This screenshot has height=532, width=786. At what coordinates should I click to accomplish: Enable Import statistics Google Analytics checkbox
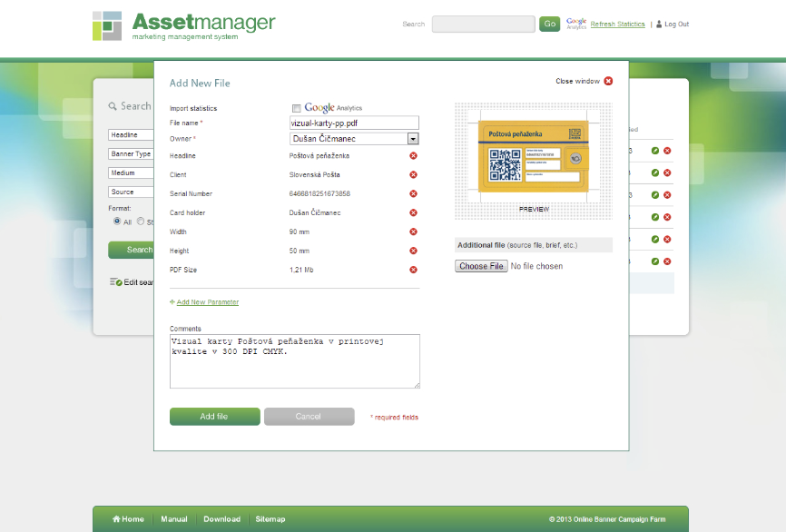pyautogui.click(x=297, y=109)
